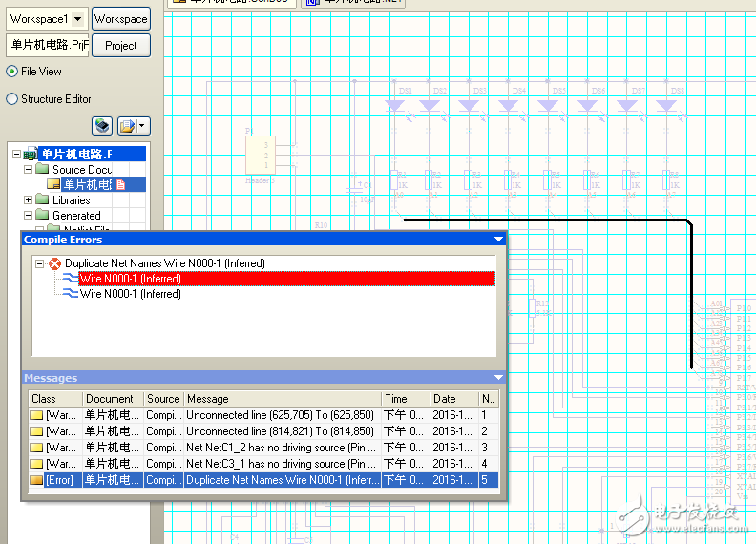Expand the Libraries folder
Viewport: 756px width, 544px height.
click(x=28, y=199)
